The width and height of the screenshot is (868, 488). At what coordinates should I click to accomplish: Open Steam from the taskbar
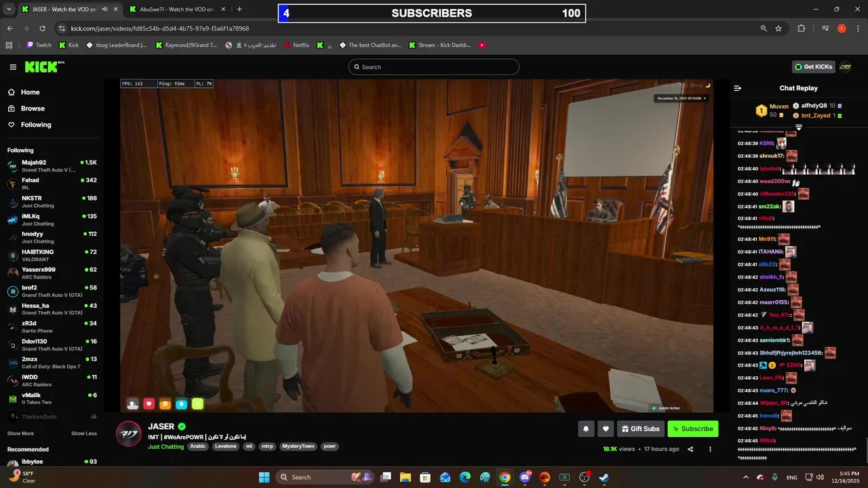tap(604, 477)
